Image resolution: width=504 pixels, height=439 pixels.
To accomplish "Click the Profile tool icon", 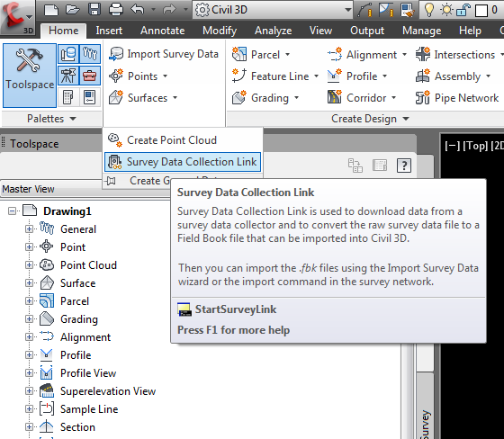I will [x=335, y=76].
